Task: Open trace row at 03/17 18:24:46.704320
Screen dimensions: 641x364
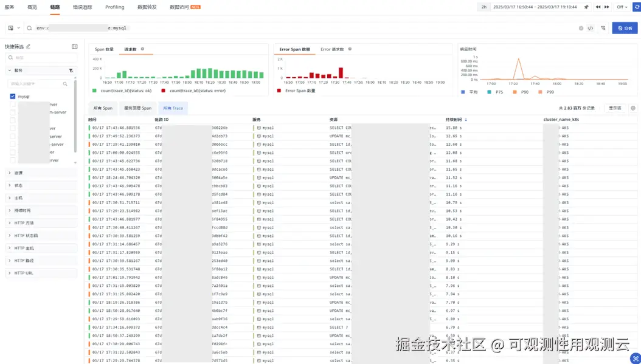Action: (x=362, y=177)
